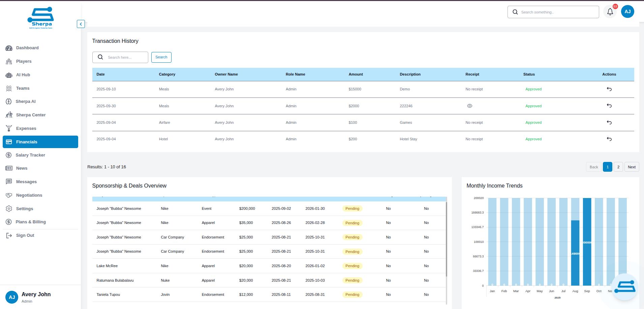Go to Negotiations in the sidebar
The width and height of the screenshot is (644, 309).
click(x=29, y=195)
